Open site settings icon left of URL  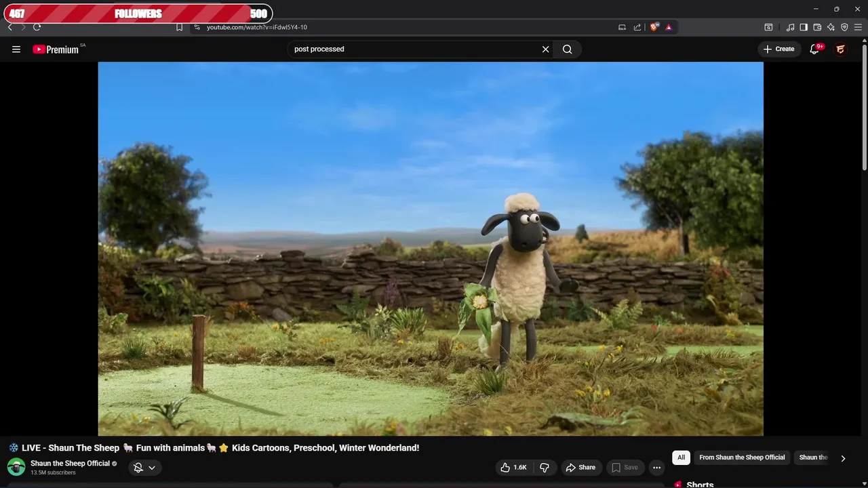[x=197, y=27]
